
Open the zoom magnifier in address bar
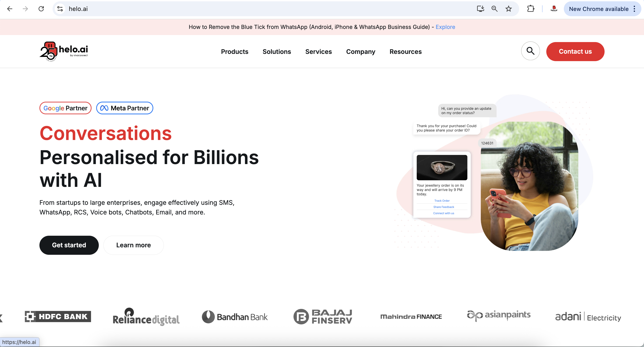pyautogui.click(x=494, y=9)
